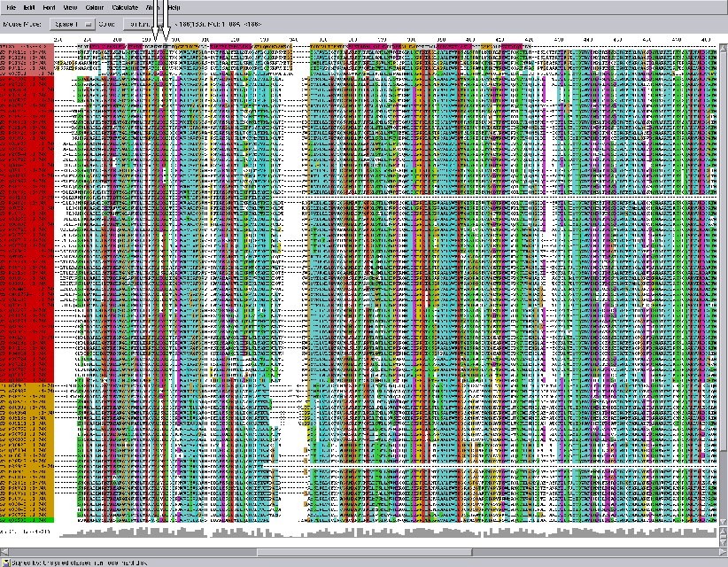The width and height of the screenshot is (728, 567).
Task: Open the File menu
Action: pos(12,7)
